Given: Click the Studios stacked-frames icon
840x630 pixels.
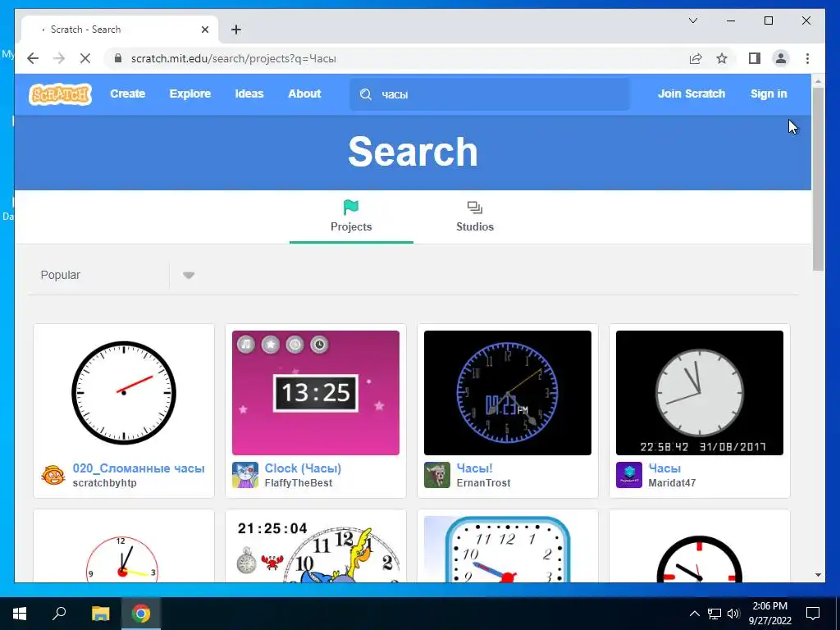Looking at the screenshot, I should coord(475,208).
